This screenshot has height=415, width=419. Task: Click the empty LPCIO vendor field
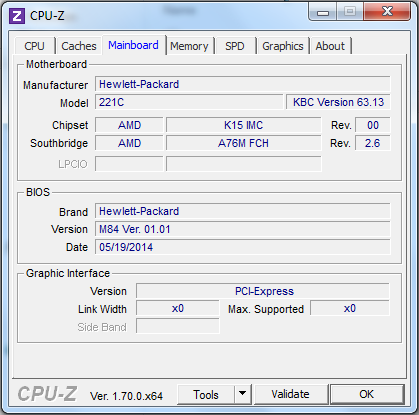(x=129, y=164)
